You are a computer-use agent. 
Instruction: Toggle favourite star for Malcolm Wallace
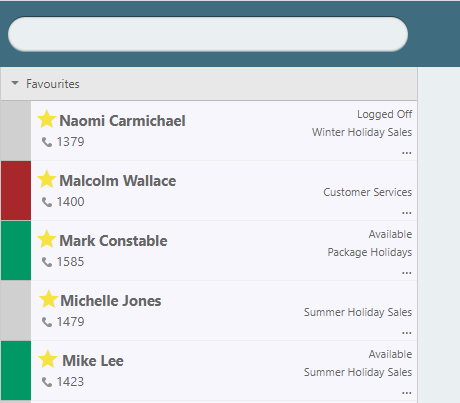point(47,179)
